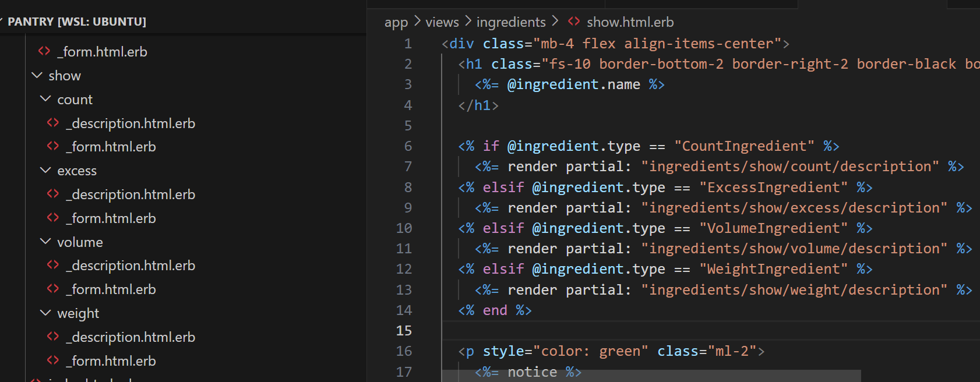Collapse the weight folder
Screen dimensions: 980x382
coord(45,313)
